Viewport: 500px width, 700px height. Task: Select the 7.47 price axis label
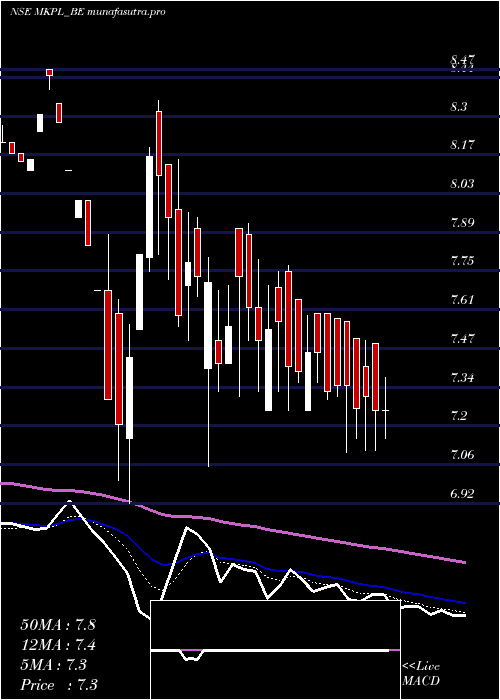pyautogui.click(x=463, y=339)
